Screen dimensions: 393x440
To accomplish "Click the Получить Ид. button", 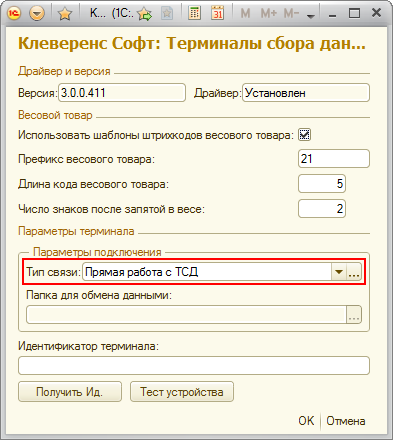I will pyautogui.click(x=70, y=392).
